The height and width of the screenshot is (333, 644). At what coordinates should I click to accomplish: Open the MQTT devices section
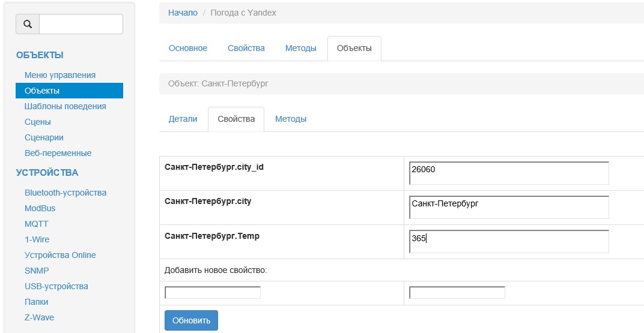click(x=37, y=224)
